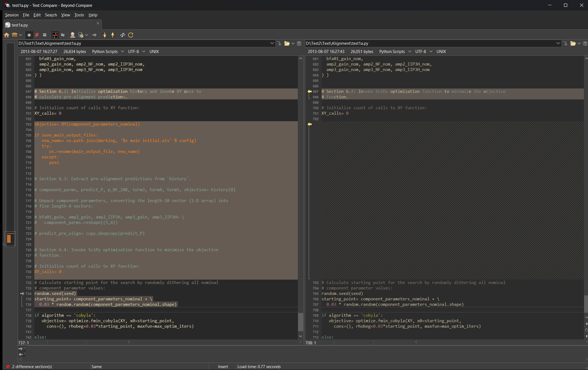Image resolution: width=588 pixels, height=370 pixels.
Task: Expand left file path history dropdown
Action: 272,43
